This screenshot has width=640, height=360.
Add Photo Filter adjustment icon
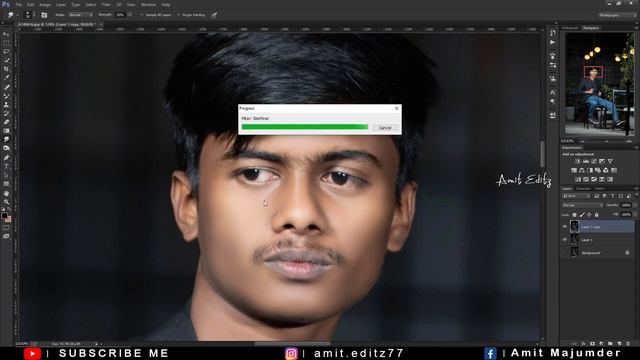[598, 170]
